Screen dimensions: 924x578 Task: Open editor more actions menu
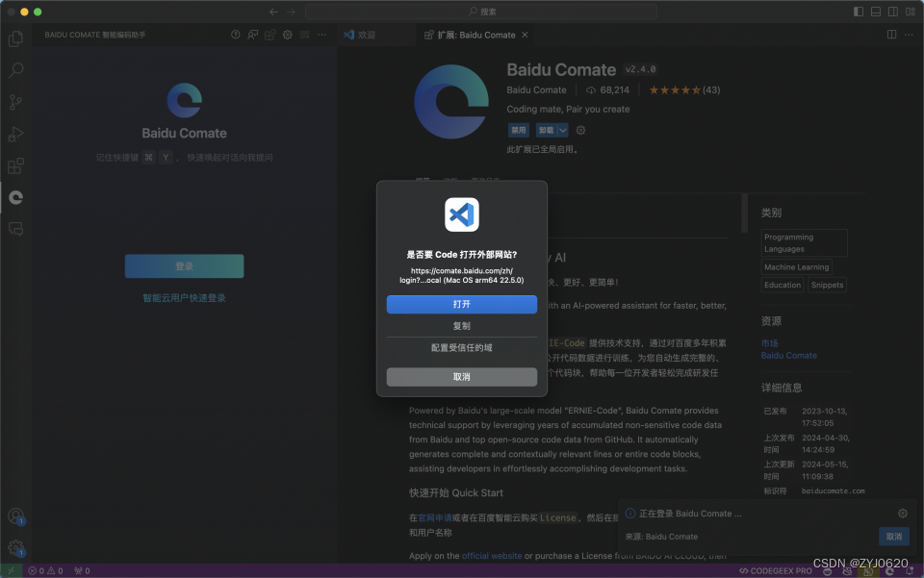click(x=909, y=35)
